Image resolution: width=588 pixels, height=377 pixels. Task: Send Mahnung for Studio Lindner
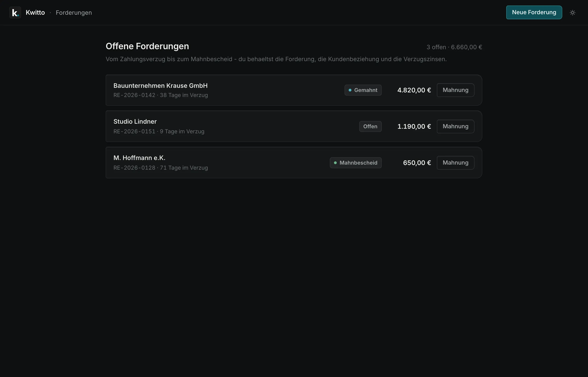455,126
